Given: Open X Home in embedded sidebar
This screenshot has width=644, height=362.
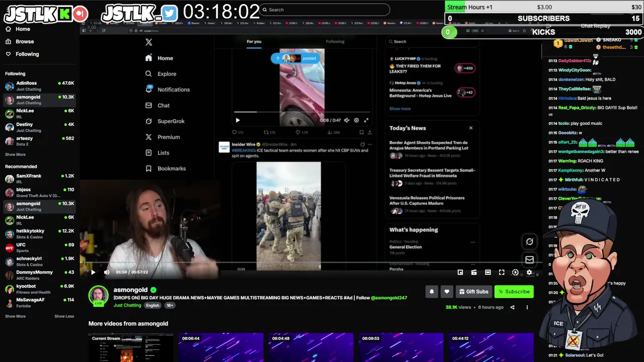Looking at the screenshot, I should [x=159, y=58].
